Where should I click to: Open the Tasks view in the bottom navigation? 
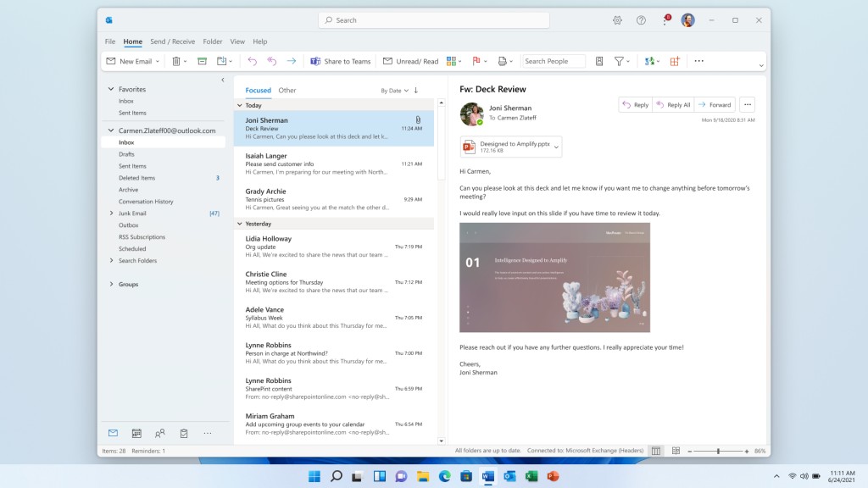(x=183, y=433)
